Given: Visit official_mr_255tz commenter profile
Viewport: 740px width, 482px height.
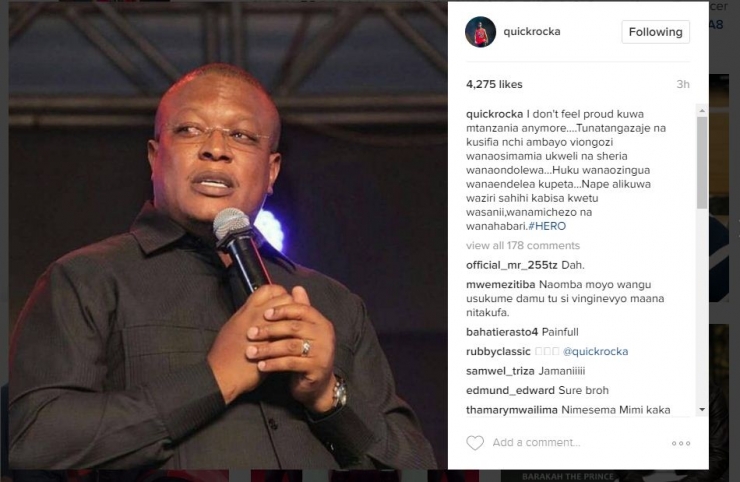Looking at the screenshot, I should (x=512, y=265).
